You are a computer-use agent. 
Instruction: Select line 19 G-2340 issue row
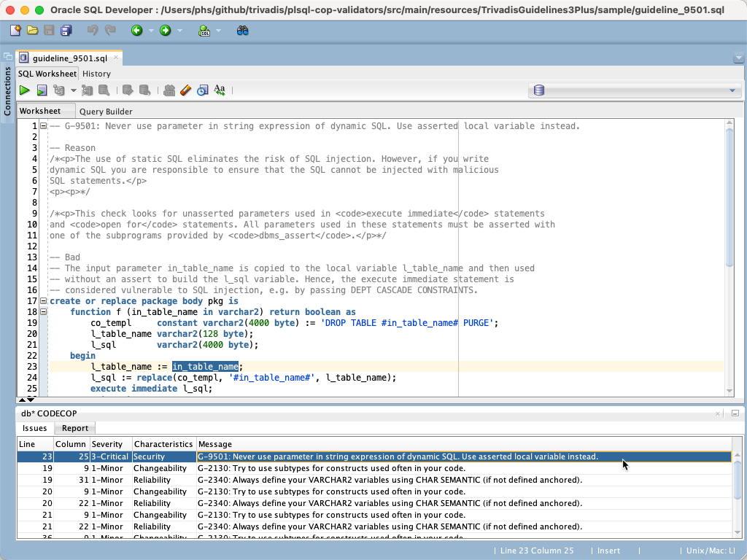coord(374,480)
